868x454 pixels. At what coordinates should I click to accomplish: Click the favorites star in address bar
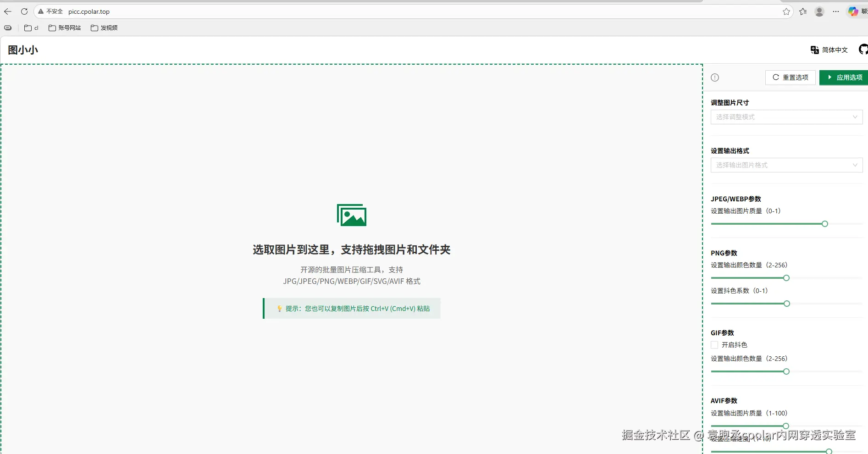785,11
